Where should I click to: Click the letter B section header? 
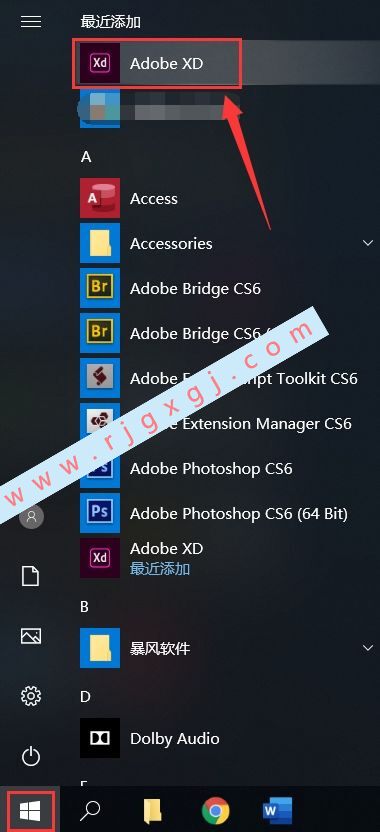click(85, 606)
